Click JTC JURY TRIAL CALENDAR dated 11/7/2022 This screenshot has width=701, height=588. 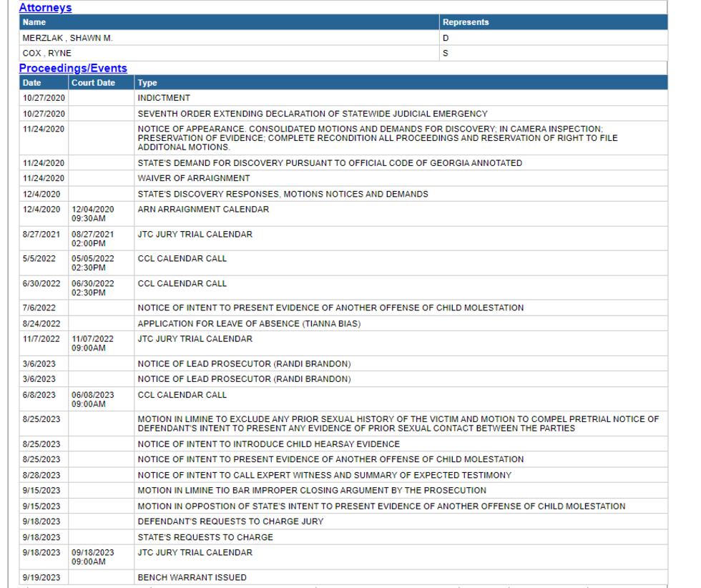[x=195, y=339]
